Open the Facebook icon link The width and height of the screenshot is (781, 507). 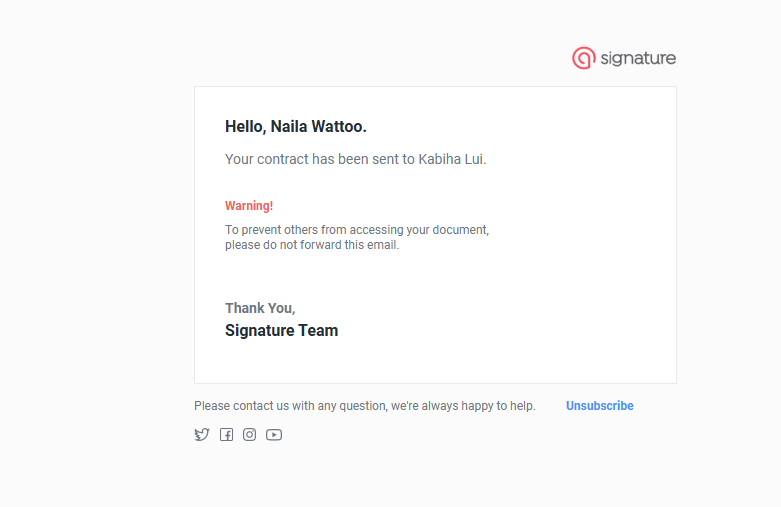227,435
